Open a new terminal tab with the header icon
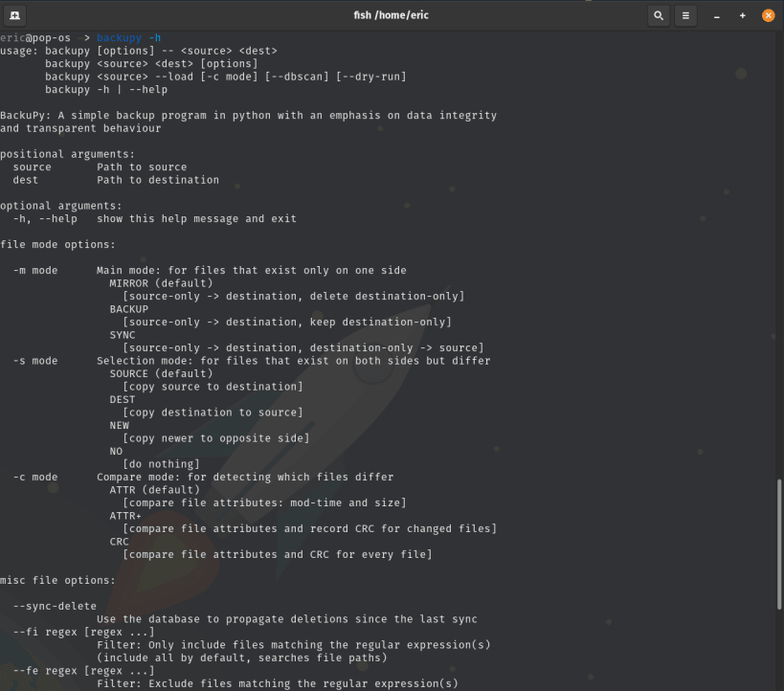Screen dimensions: 784x691 (15, 15)
